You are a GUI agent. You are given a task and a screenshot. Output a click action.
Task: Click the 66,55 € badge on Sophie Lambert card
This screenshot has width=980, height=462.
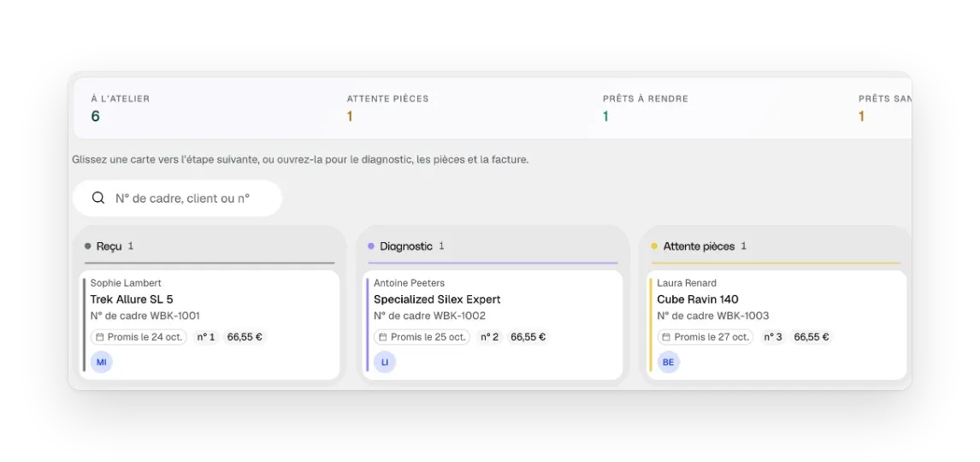(x=245, y=337)
